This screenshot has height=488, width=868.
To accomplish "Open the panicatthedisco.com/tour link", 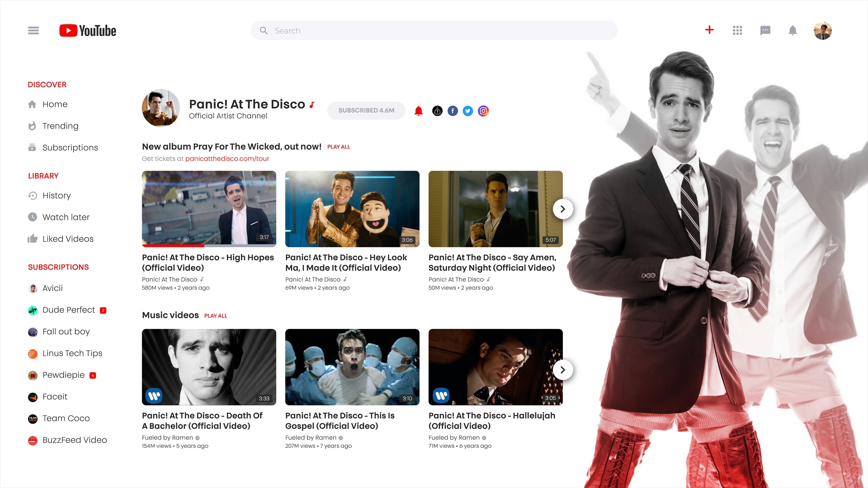I will (227, 159).
